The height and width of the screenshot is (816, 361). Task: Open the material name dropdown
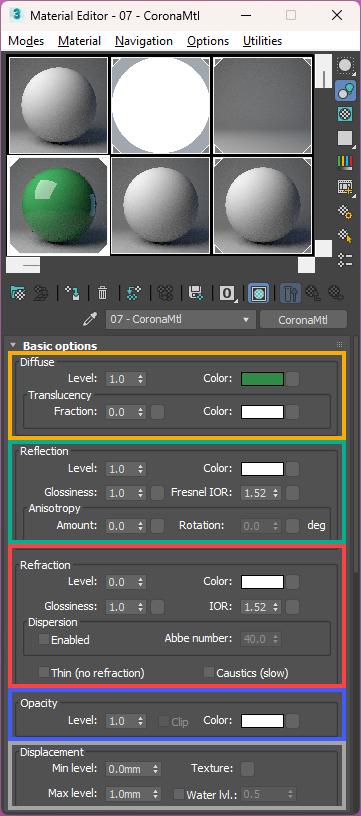[x=180, y=320]
